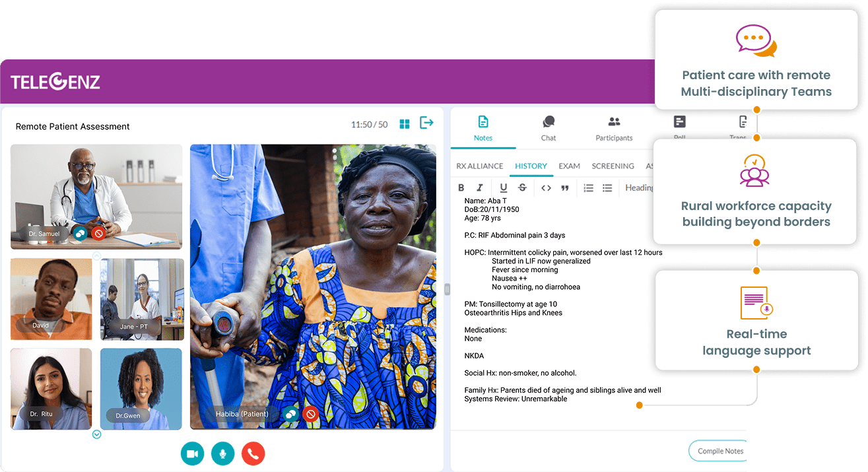Hang up with the red phone button

point(253,454)
